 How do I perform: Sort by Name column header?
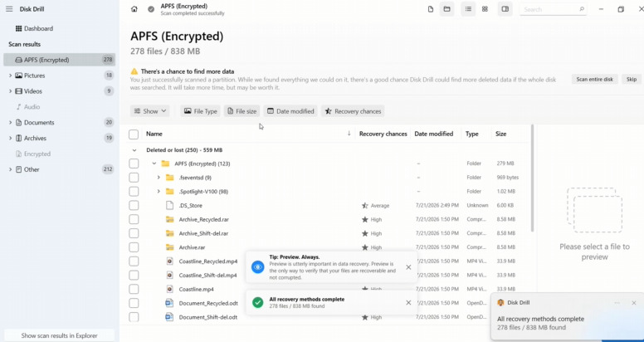154,134
